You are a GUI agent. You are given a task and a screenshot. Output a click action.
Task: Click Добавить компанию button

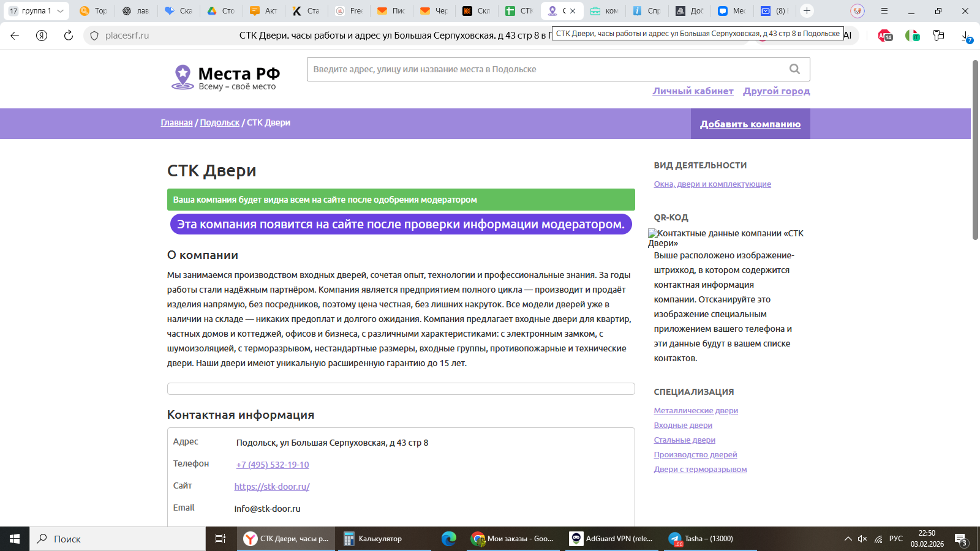(750, 124)
